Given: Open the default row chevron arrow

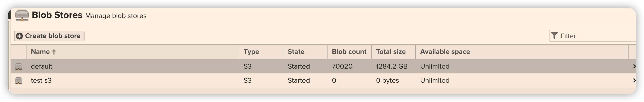Looking at the screenshot, I should pos(634,66).
